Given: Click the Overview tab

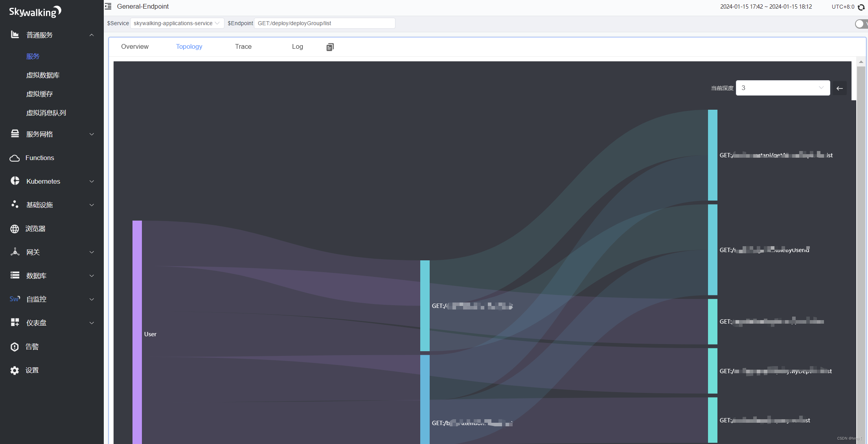Looking at the screenshot, I should pyautogui.click(x=135, y=46).
